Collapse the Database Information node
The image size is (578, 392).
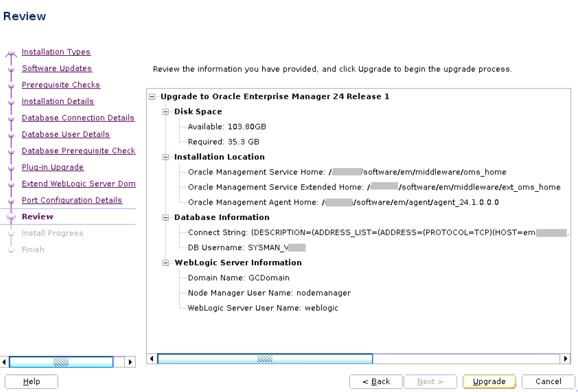pyautogui.click(x=166, y=218)
